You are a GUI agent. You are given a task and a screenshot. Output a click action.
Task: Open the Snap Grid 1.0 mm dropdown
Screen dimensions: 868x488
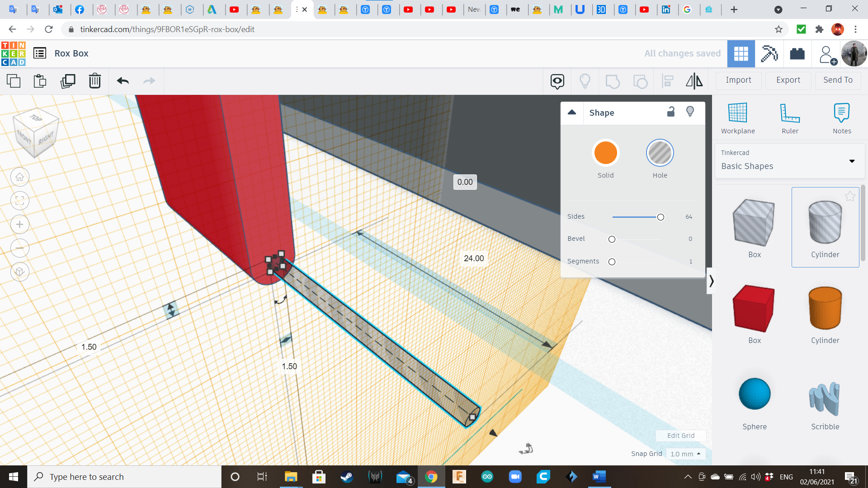pyautogui.click(x=685, y=454)
